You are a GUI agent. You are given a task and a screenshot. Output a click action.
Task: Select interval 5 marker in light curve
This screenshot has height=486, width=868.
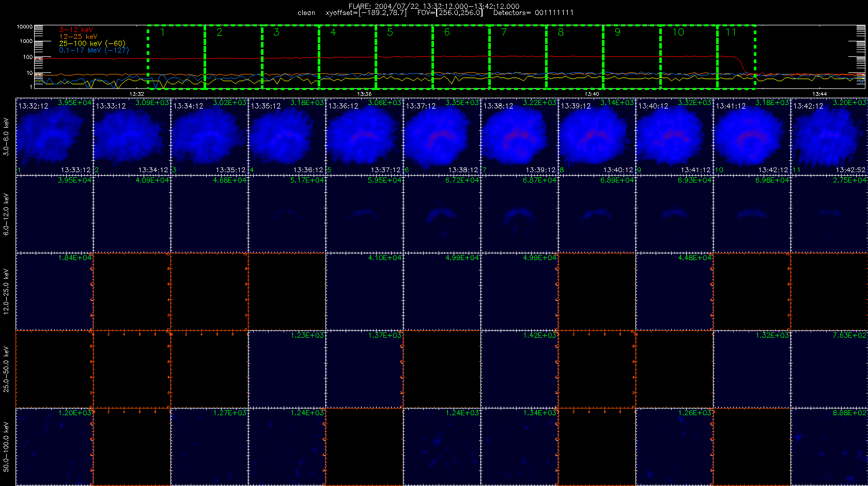[x=390, y=33]
